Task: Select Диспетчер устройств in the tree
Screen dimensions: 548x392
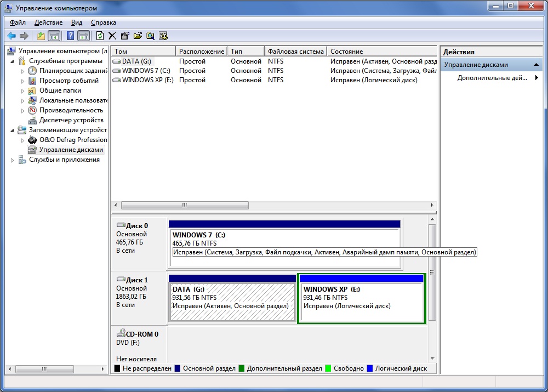Action: 71,120
